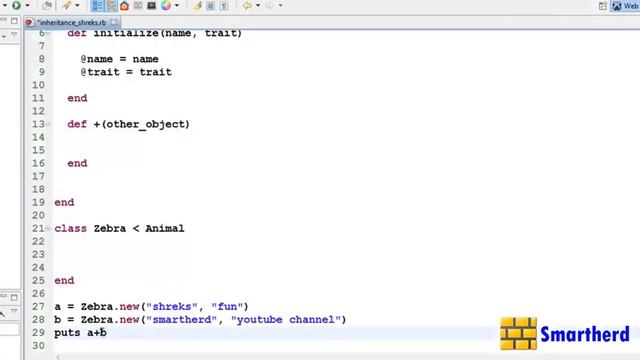Toggle the block selection toolbar icon
Image resolution: width=640 pixels, height=360 pixels.
click(x=211, y=6)
